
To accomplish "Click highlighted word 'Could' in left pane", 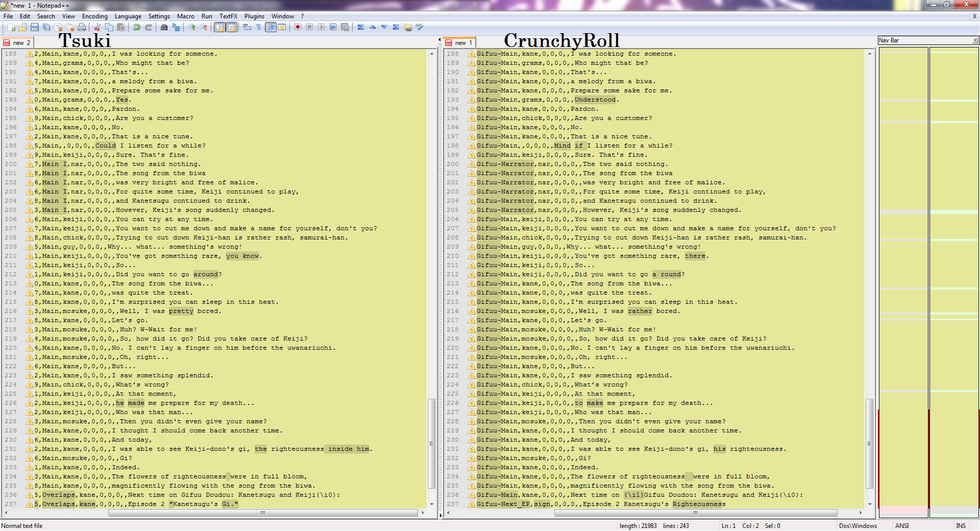I will tap(106, 146).
